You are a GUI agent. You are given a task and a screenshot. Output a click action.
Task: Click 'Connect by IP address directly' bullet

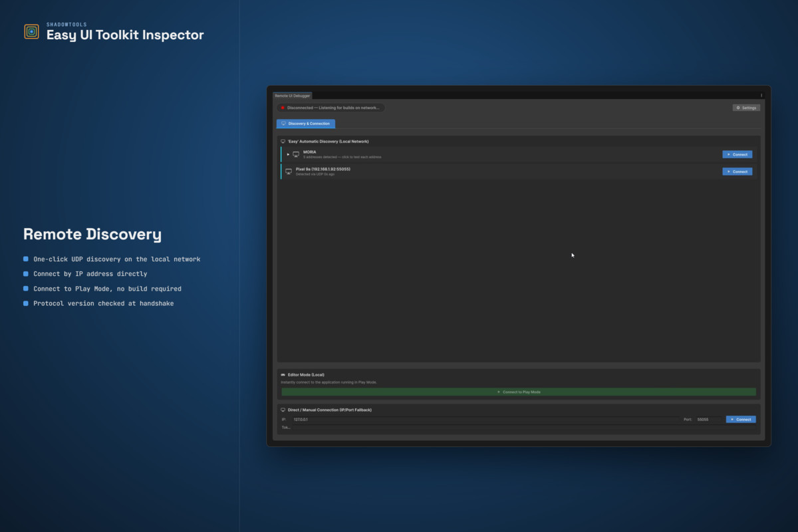tap(90, 274)
